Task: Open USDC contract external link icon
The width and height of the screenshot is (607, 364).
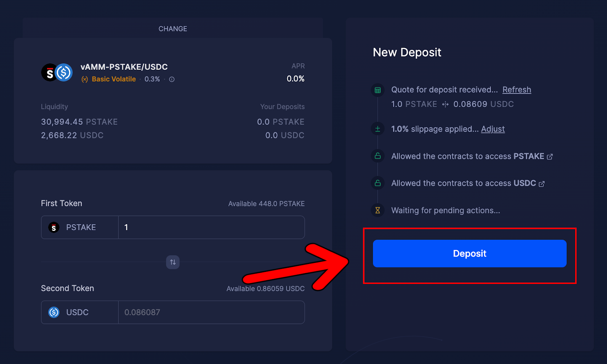Action: 542,184
